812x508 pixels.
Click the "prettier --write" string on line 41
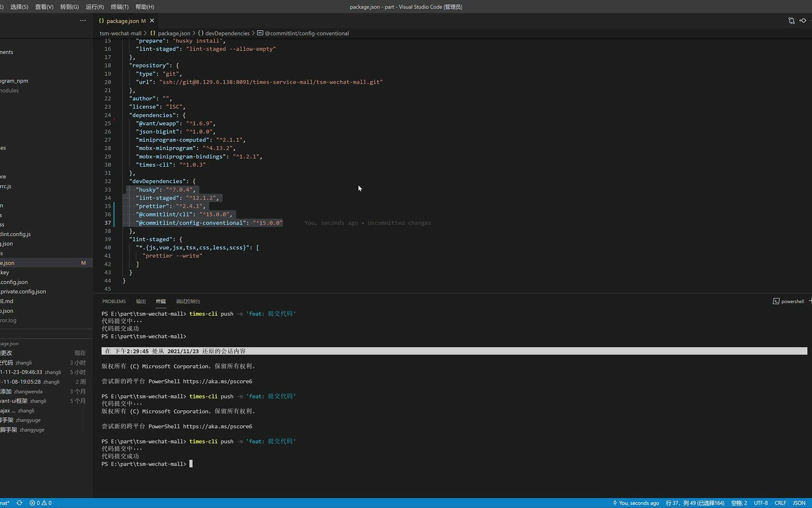click(172, 256)
